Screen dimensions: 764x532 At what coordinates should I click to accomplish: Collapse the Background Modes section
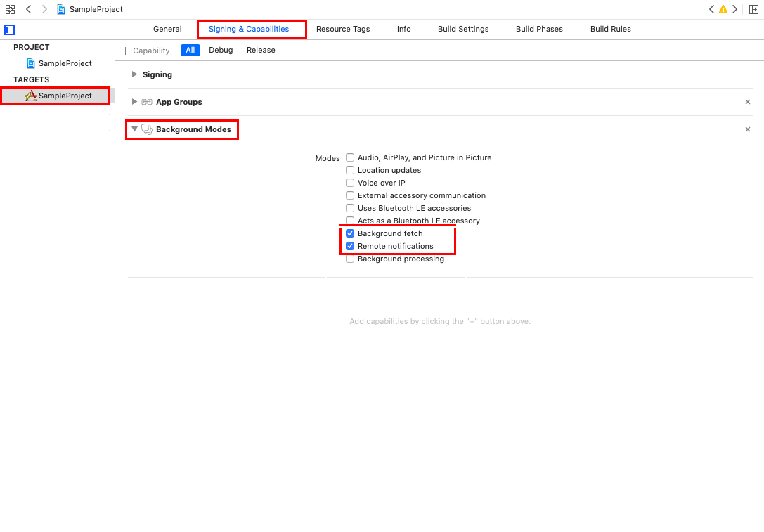coord(134,129)
